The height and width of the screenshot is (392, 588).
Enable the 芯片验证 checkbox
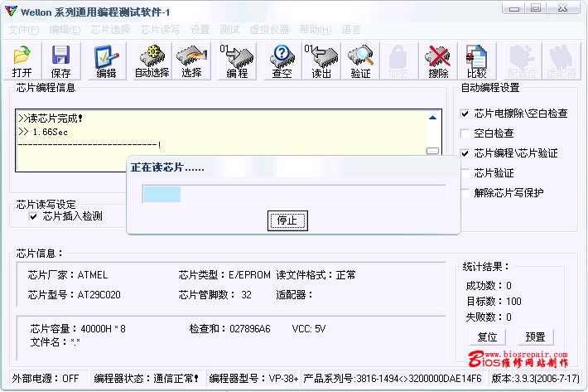tap(465, 173)
